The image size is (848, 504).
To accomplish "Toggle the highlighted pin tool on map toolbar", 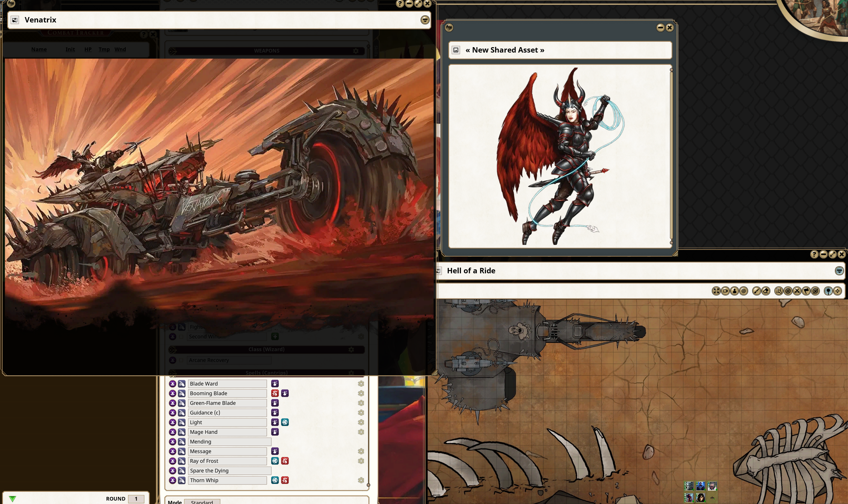I will click(828, 291).
